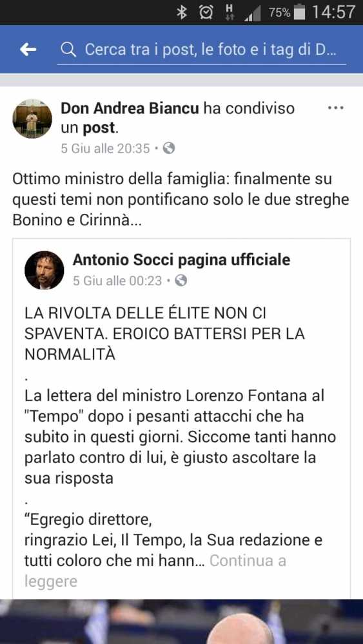Open Antonio Socci's profile avatar

pos(44,270)
